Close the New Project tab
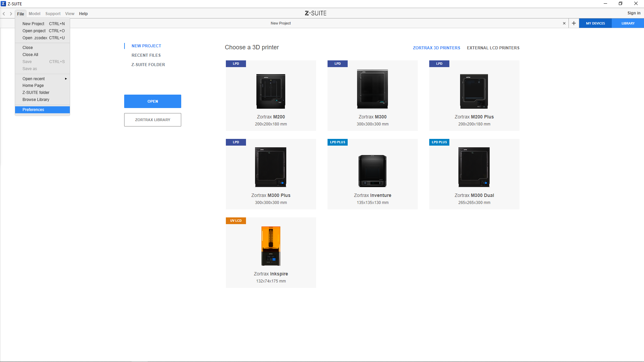 pos(564,23)
